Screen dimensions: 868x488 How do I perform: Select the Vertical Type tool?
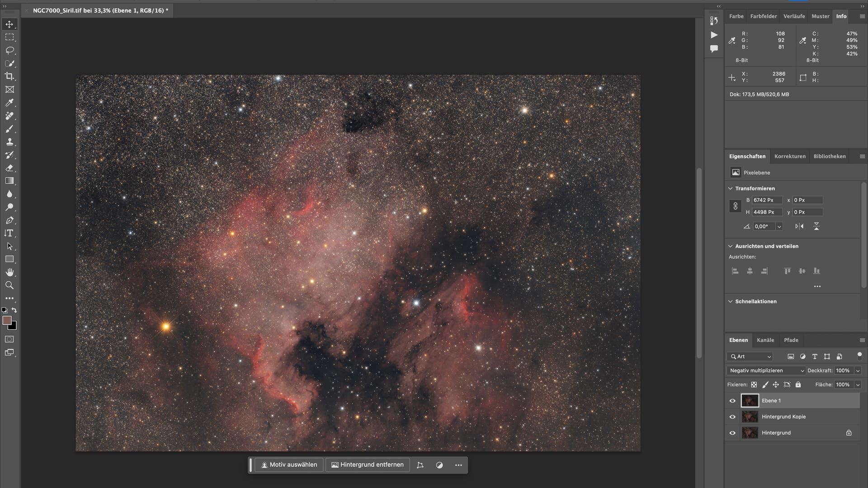(x=9, y=233)
